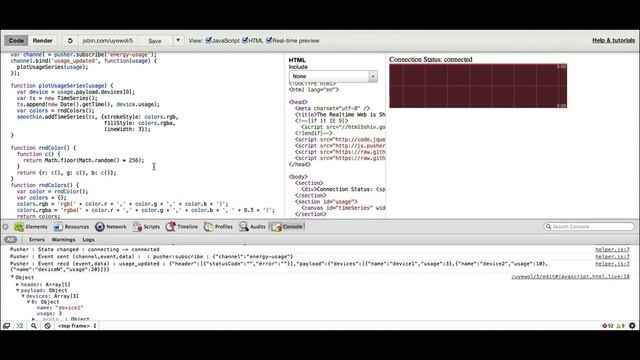
Task: Switch to the Code view tab
Action: pos(16,40)
